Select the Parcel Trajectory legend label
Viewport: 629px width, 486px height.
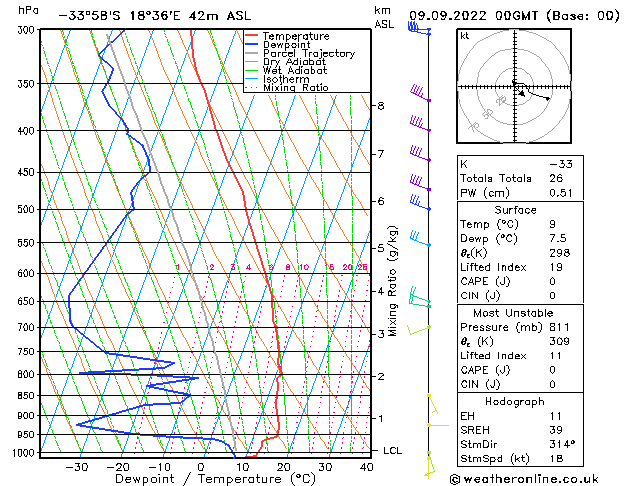click(x=308, y=53)
